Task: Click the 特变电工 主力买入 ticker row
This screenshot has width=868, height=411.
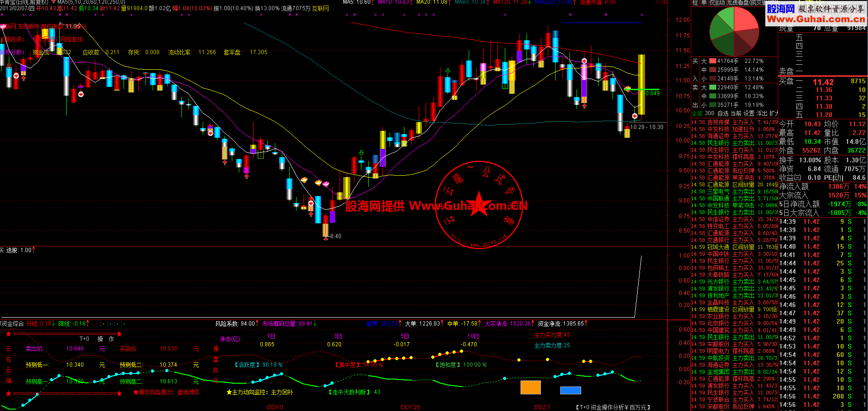Action: (x=735, y=226)
